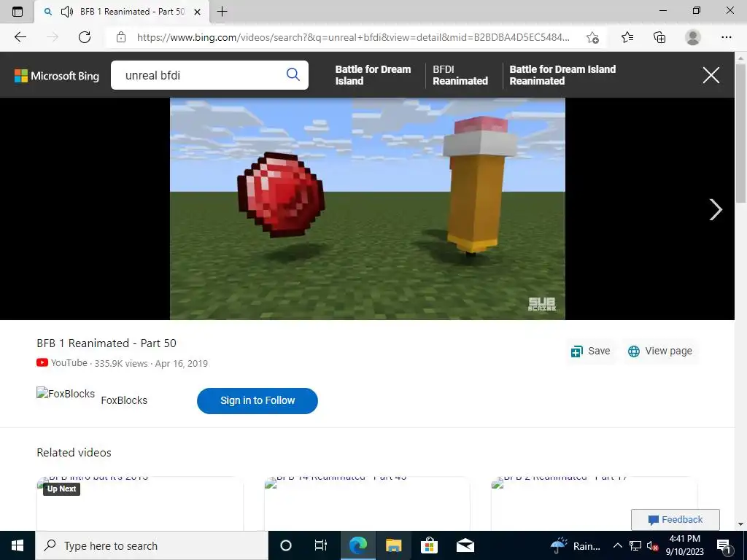This screenshot has width=747, height=560.
Task: Click the Feedback button
Action: pyautogui.click(x=675, y=519)
